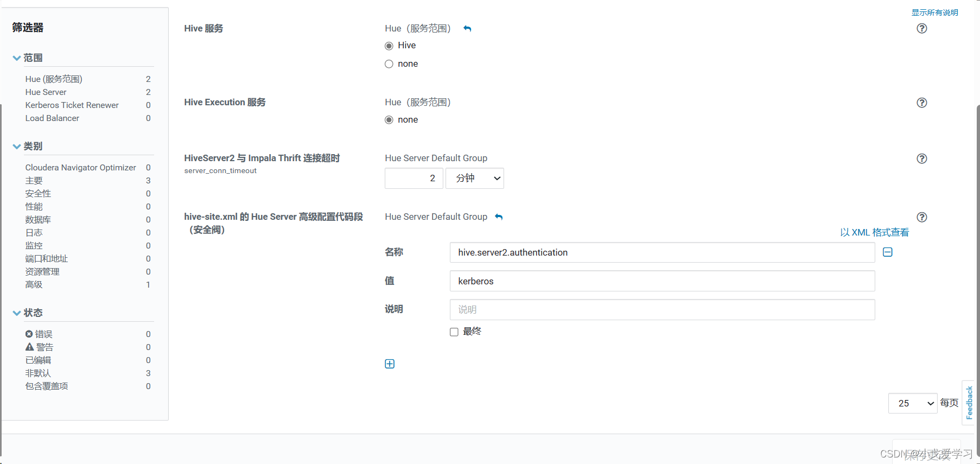This screenshot has height=464, width=980.
Task: Filter by 端口和地址 category
Action: (x=47, y=259)
